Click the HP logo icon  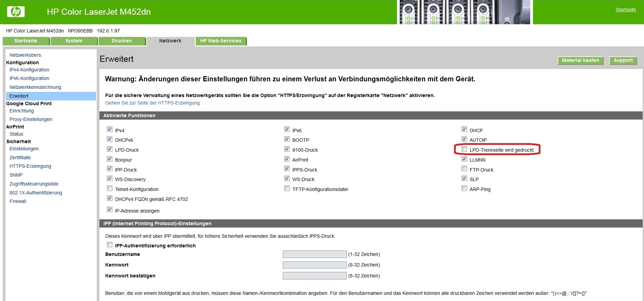(x=16, y=12)
